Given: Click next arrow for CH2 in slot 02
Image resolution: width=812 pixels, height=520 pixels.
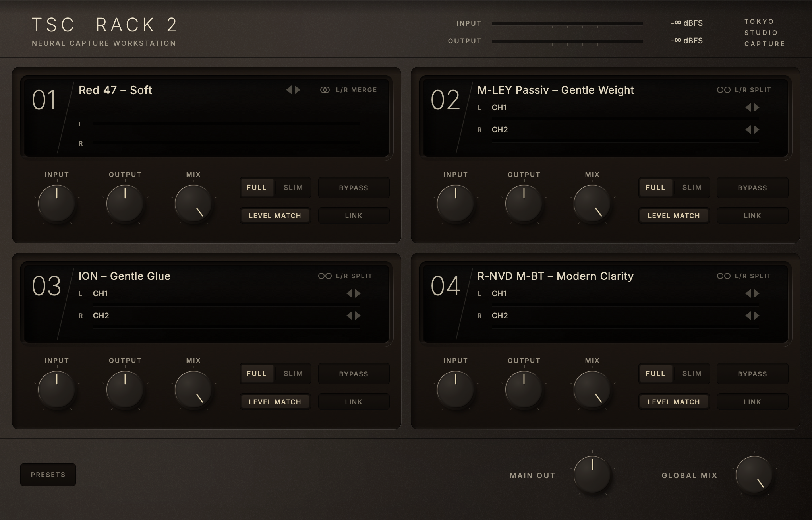Looking at the screenshot, I should click(757, 130).
